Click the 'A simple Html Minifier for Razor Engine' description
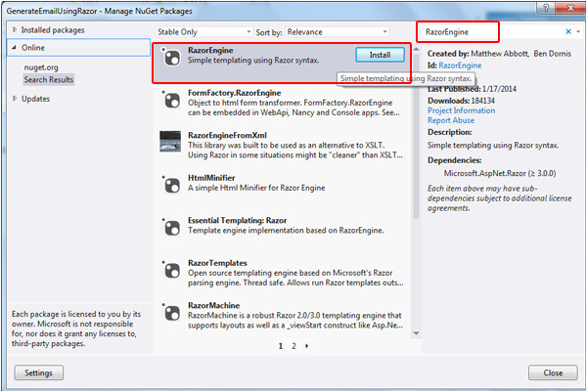 click(256, 188)
